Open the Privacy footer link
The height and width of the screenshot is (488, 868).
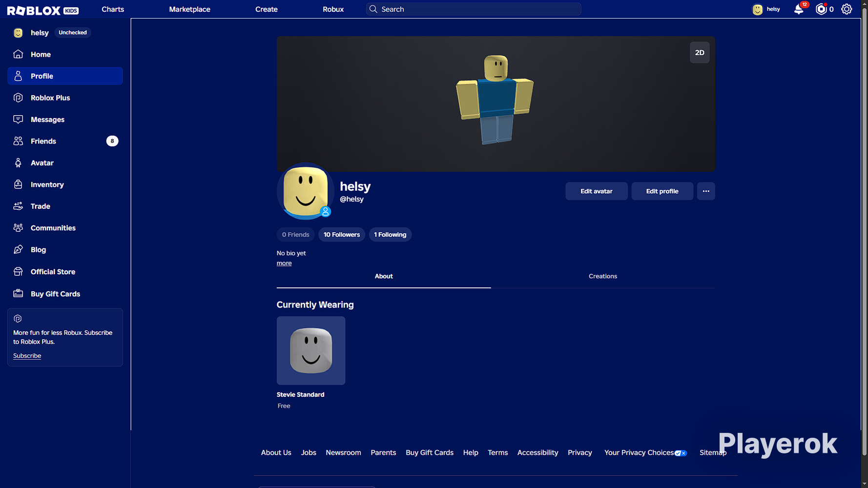580,453
